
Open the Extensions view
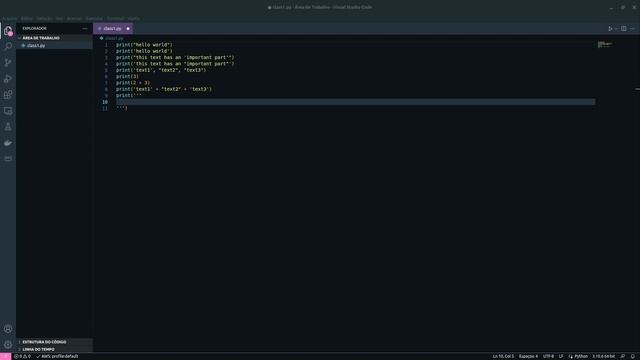(8, 95)
